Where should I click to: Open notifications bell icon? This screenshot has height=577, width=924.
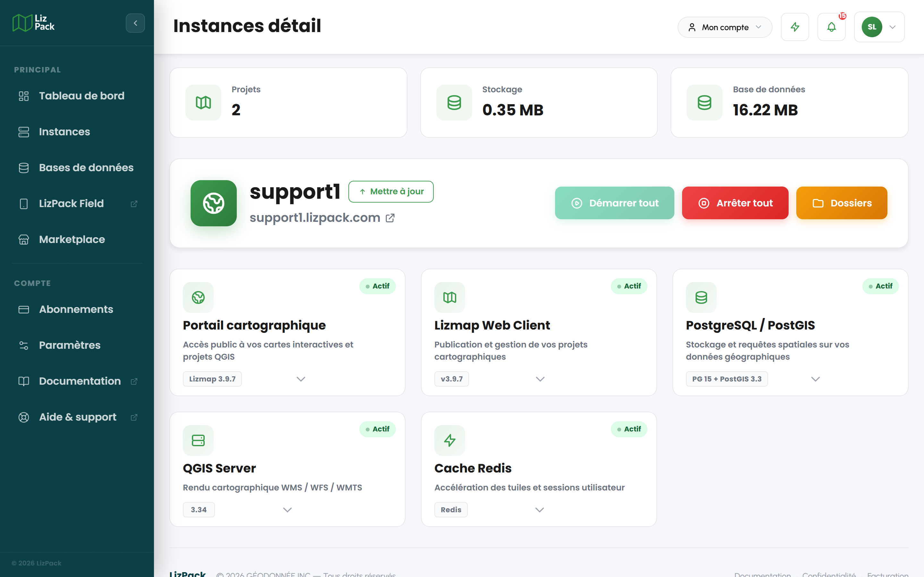[832, 27]
